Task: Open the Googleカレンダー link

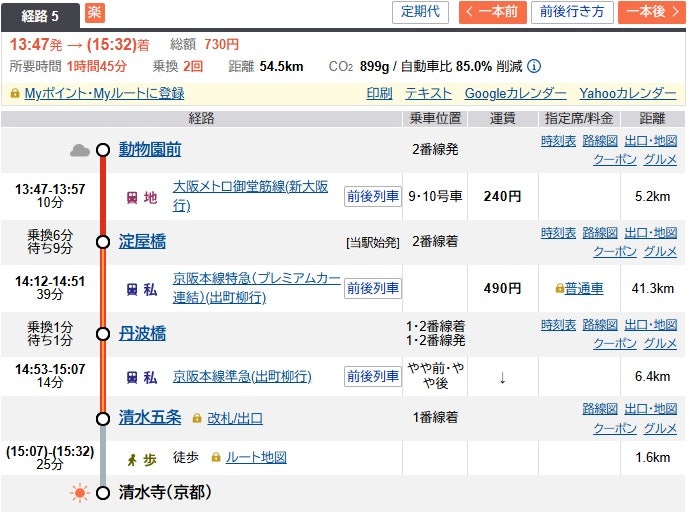Action: [x=514, y=93]
